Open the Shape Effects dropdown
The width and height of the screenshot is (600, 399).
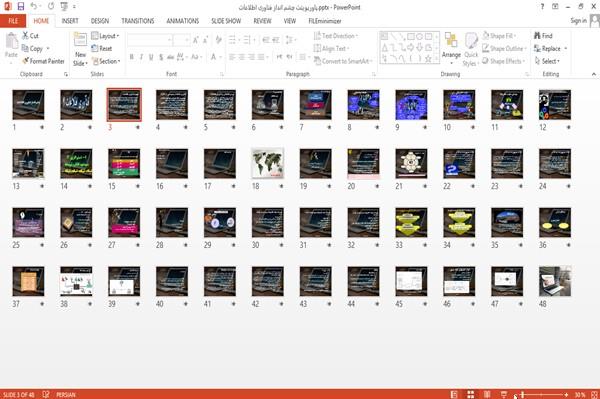pyautogui.click(x=503, y=61)
